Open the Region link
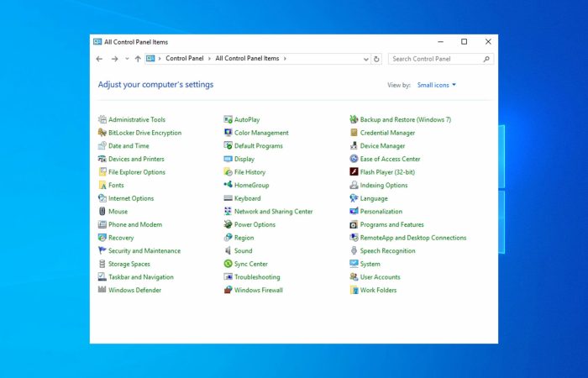Image resolution: width=588 pixels, height=378 pixels. coord(244,238)
